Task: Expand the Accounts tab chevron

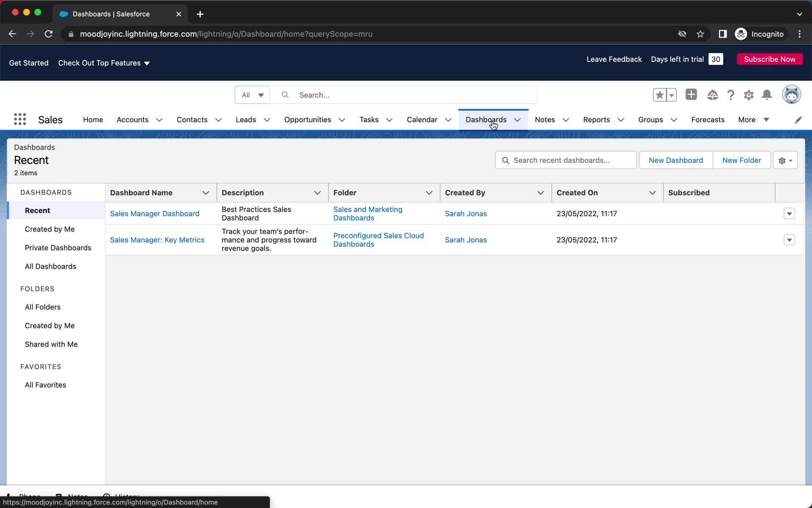Action: (159, 120)
